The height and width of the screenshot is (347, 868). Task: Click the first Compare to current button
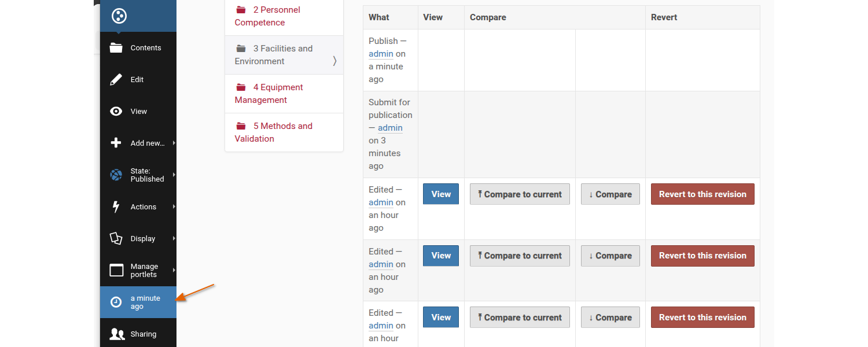coord(520,194)
